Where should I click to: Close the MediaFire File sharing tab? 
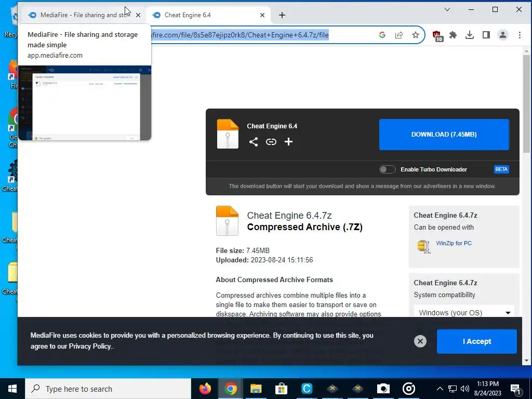coord(138,15)
